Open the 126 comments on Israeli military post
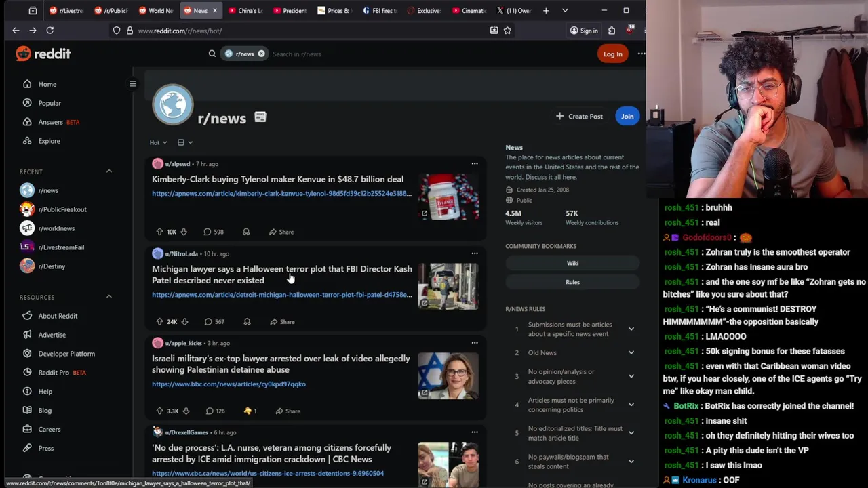 [x=216, y=411]
